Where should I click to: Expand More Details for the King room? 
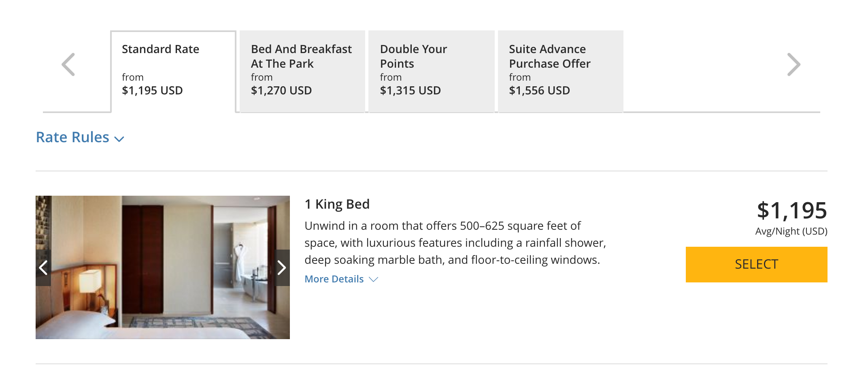[x=334, y=279]
